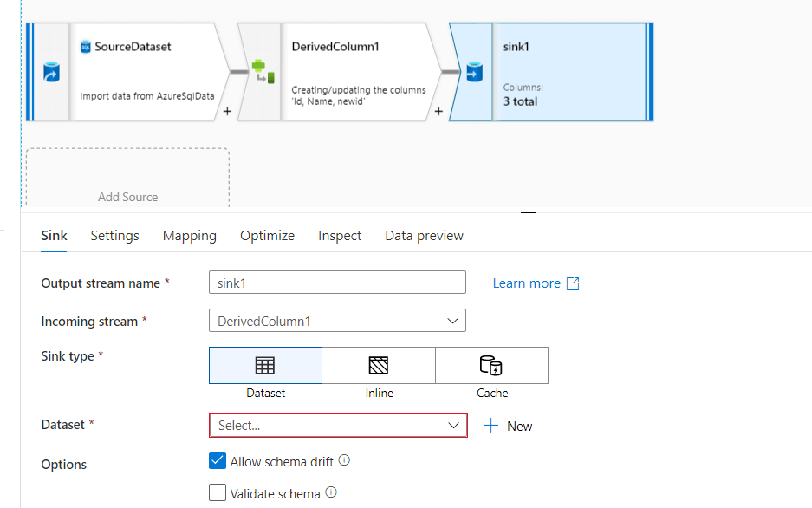This screenshot has height=508, width=812.
Task: Click the plus icon to create New dataset
Action: (491, 426)
